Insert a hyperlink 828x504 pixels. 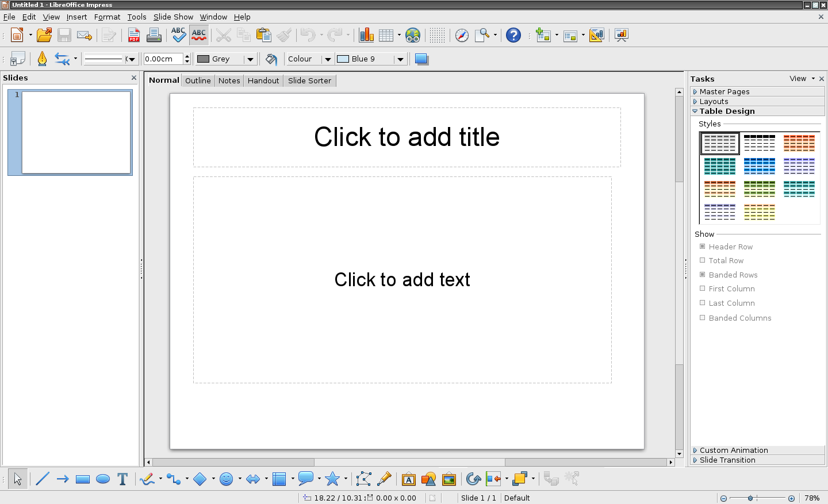pos(412,35)
